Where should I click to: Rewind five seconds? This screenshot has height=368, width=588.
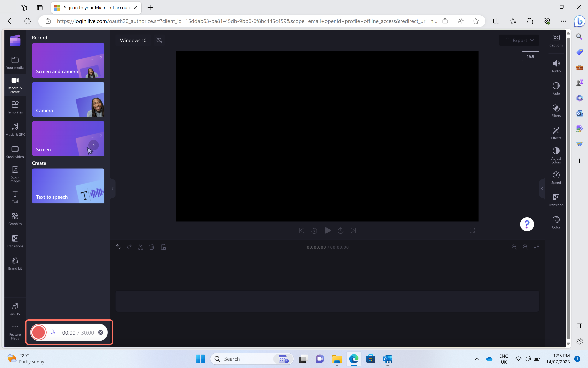(x=314, y=230)
